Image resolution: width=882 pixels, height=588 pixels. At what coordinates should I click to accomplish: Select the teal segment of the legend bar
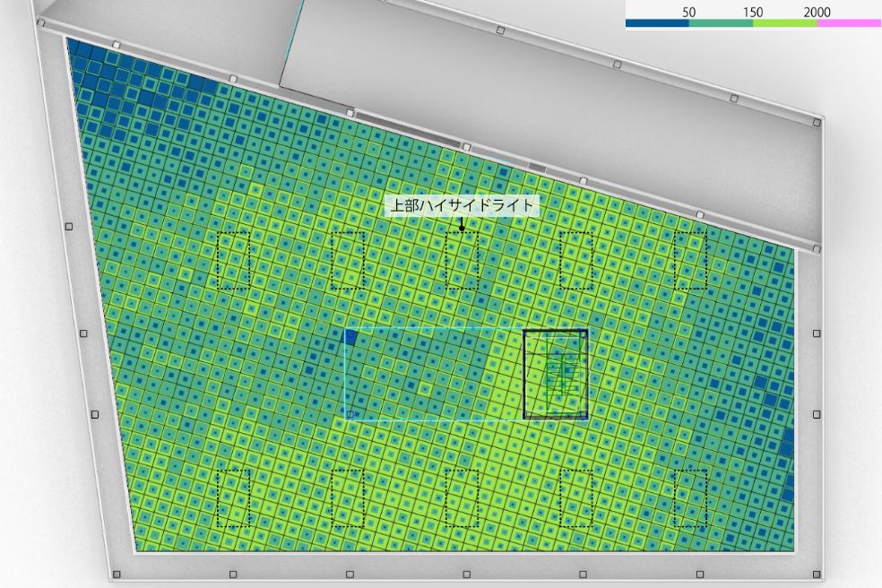(721, 24)
